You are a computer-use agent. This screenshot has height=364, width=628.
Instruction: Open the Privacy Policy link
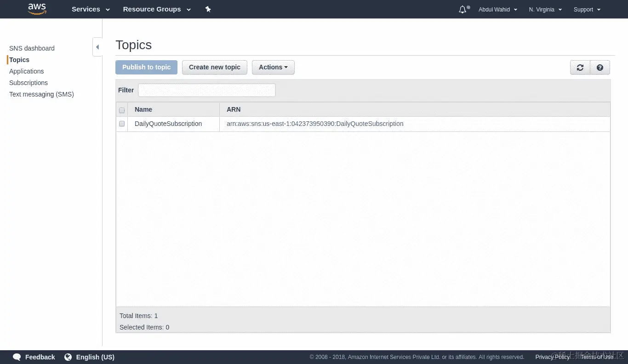coord(553,357)
